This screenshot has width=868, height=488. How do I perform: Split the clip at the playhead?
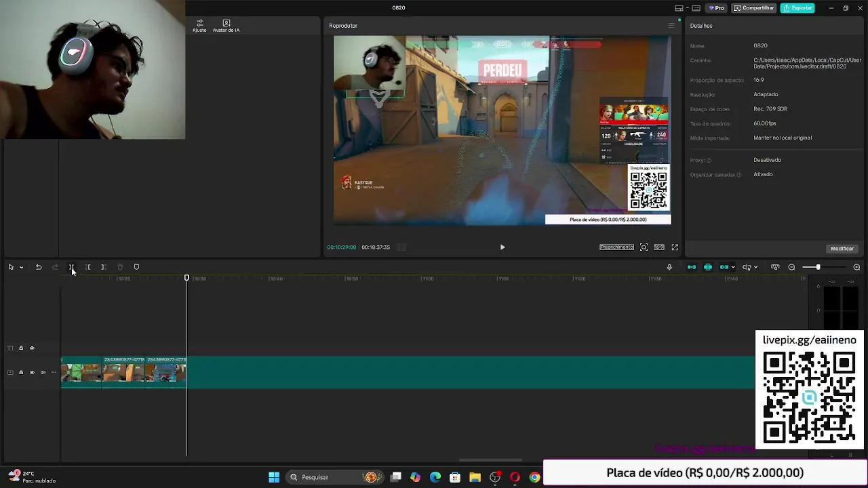(x=71, y=267)
